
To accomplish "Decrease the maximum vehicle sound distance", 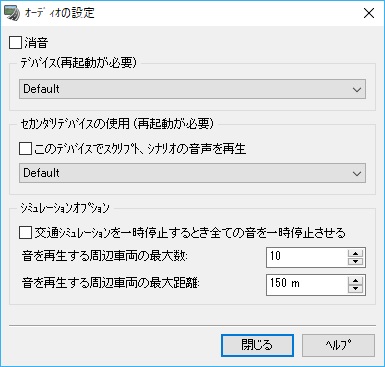I will pos(356,289).
